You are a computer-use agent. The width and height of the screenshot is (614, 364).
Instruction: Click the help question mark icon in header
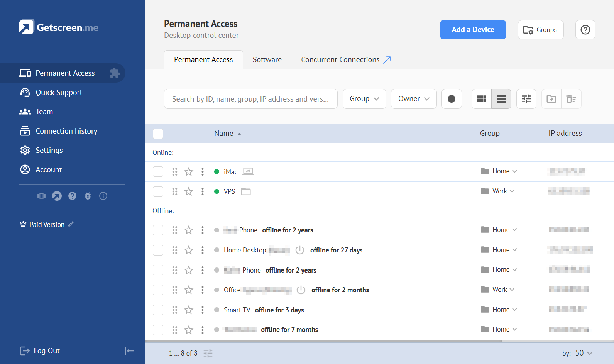585,30
